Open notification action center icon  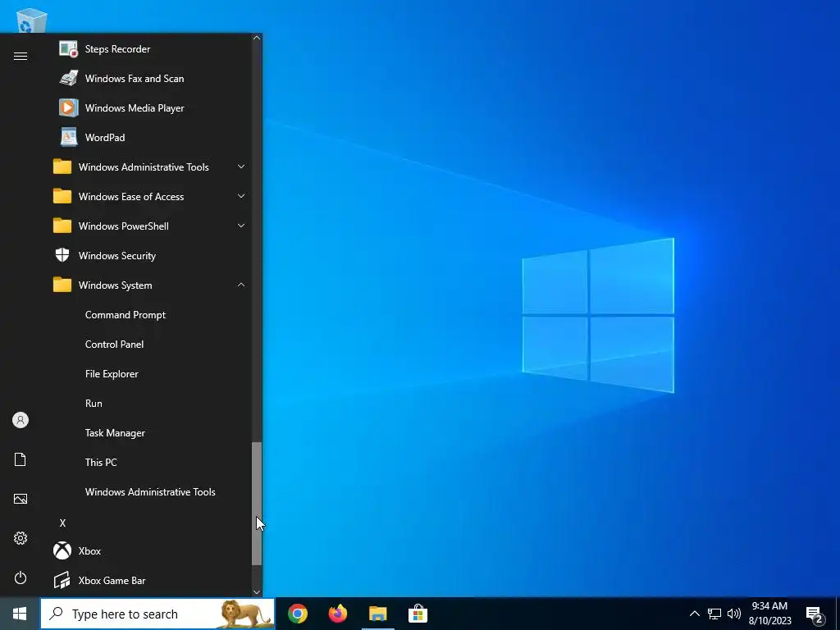[815, 615]
